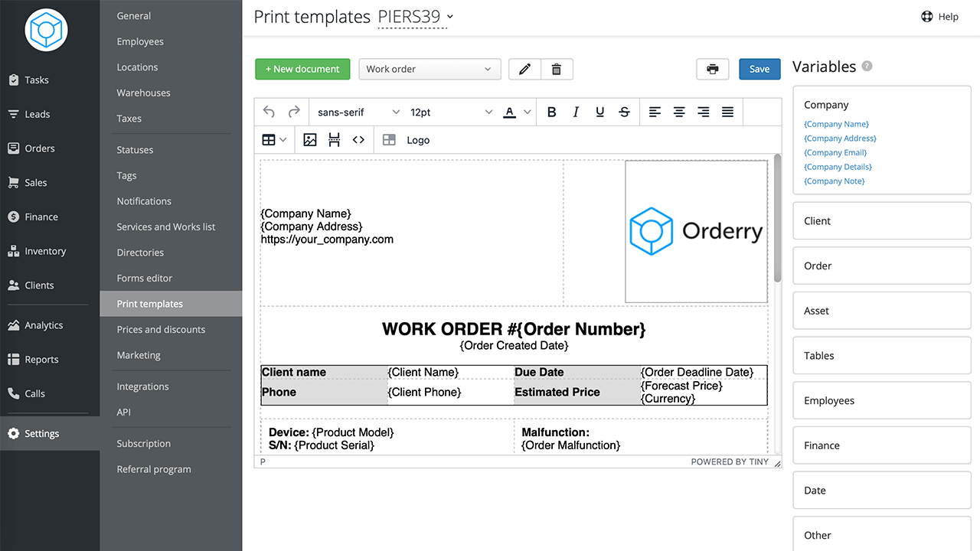
Task: Align text center
Action: [679, 112]
